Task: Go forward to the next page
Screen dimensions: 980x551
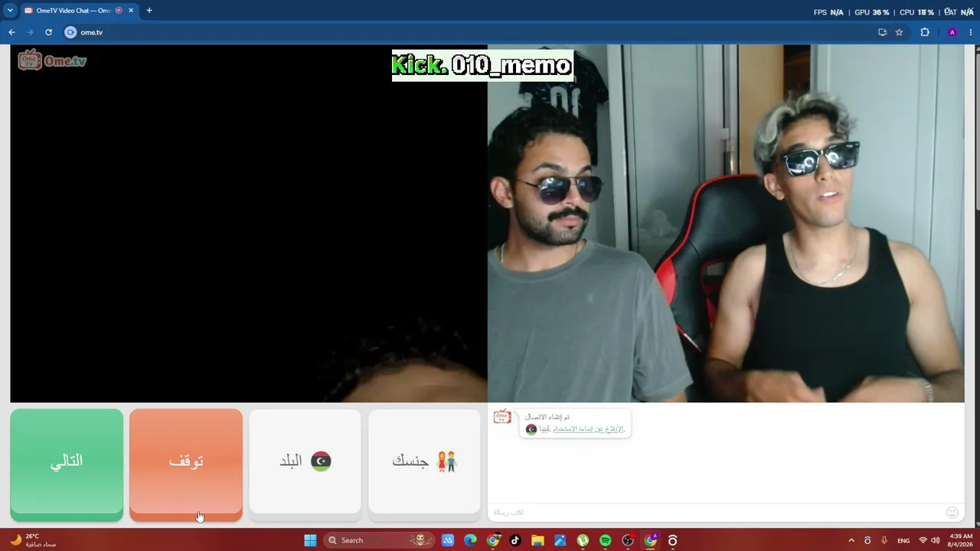Action: [30, 32]
